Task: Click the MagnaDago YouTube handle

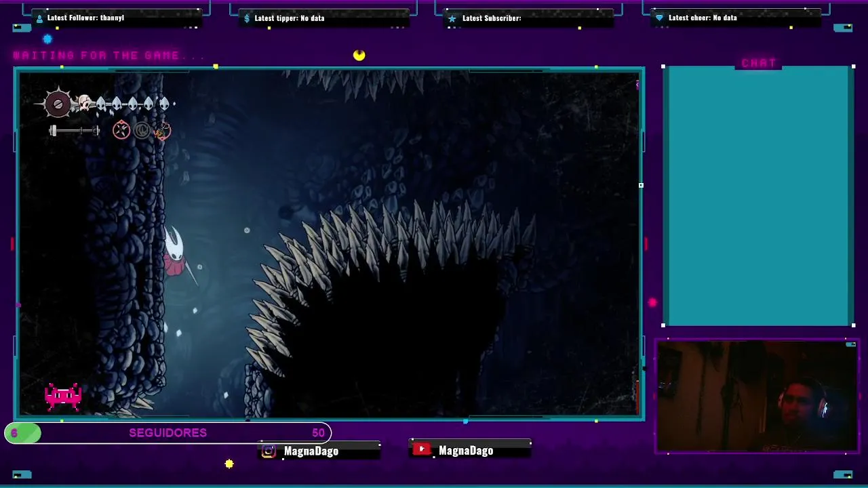Action: pos(466,450)
